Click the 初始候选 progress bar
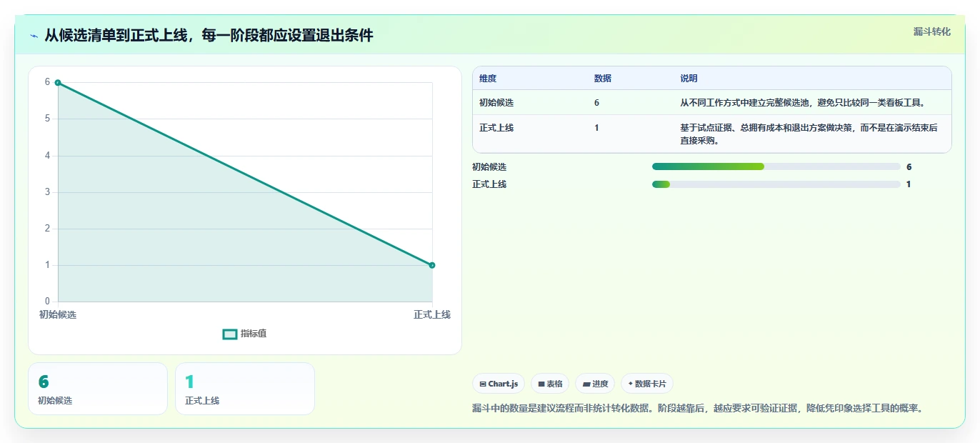 tap(776, 166)
